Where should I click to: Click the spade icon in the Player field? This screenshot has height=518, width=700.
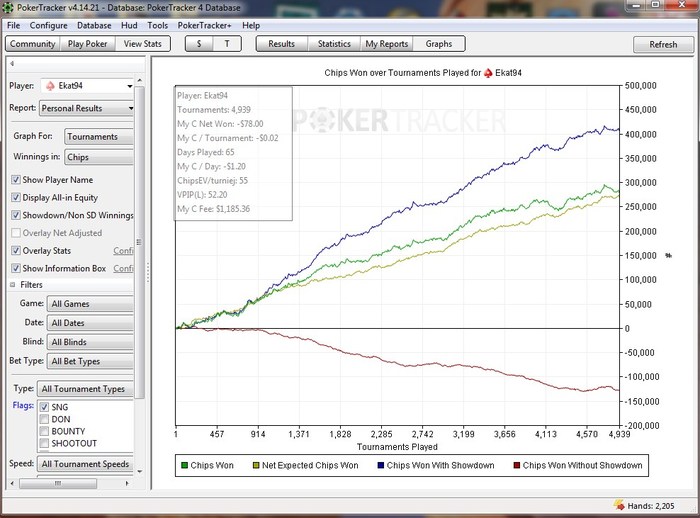pyautogui.click(x=50, y=86)
